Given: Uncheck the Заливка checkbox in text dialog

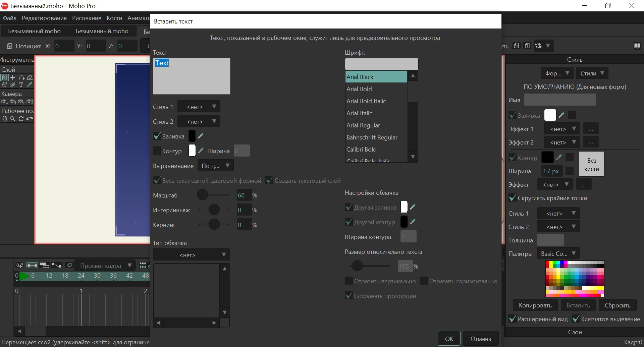Looking at the screenshot, I should click(x=157, y=136).
